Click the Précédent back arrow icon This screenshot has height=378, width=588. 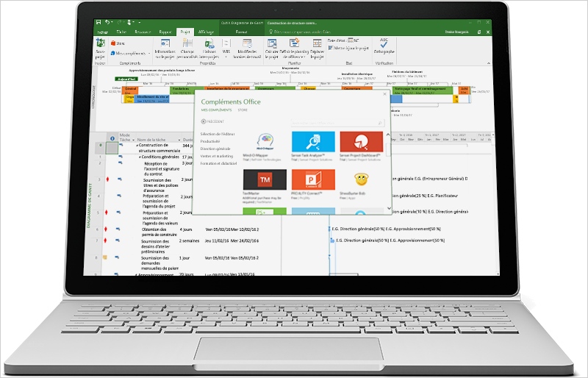tap(204, 121)
